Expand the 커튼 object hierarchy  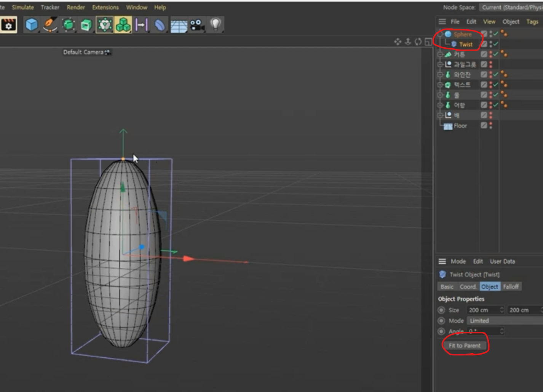[440, 54]
